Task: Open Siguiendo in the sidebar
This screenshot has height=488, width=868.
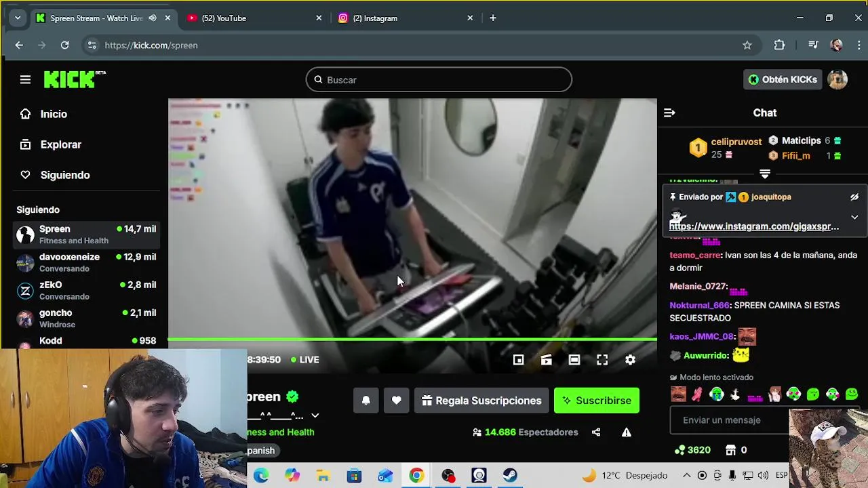Action: click(x=55, y=175)
